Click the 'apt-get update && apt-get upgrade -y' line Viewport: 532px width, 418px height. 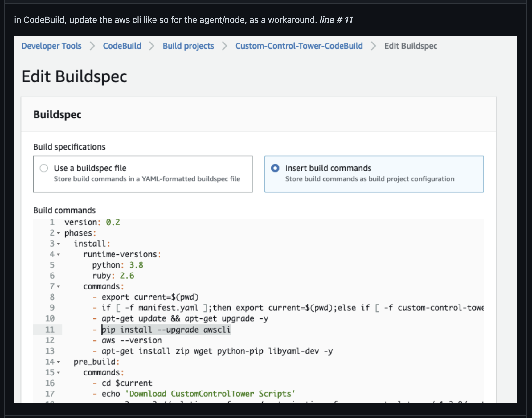(x=185, y=318)
